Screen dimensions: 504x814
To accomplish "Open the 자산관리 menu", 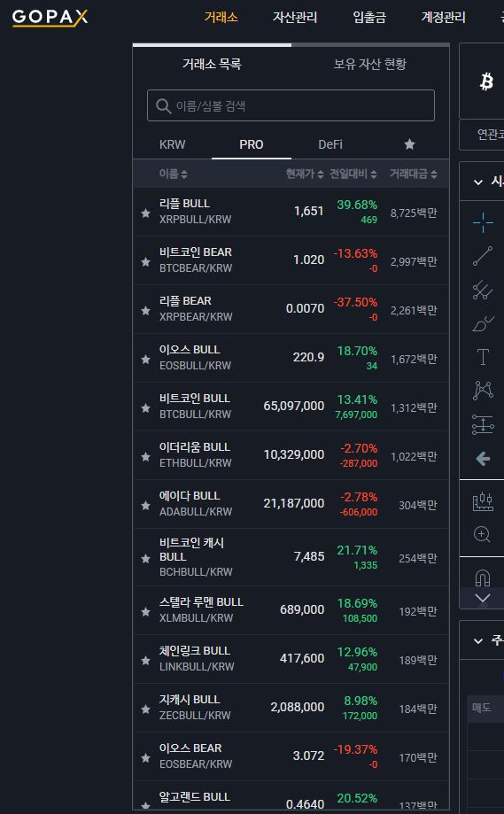I will point(295,17).
